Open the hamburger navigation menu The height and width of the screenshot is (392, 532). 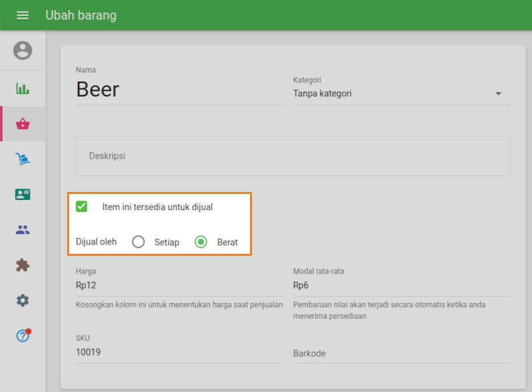click(x=23, y=15)
